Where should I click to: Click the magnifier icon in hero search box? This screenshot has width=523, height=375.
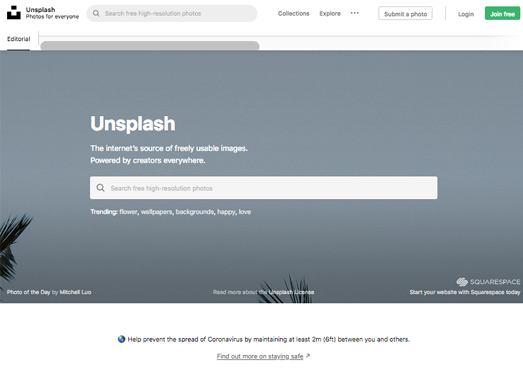[x=100, y=188]
